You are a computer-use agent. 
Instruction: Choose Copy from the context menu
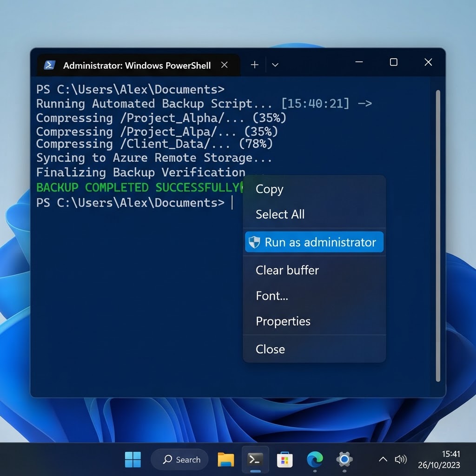point(314,189)
